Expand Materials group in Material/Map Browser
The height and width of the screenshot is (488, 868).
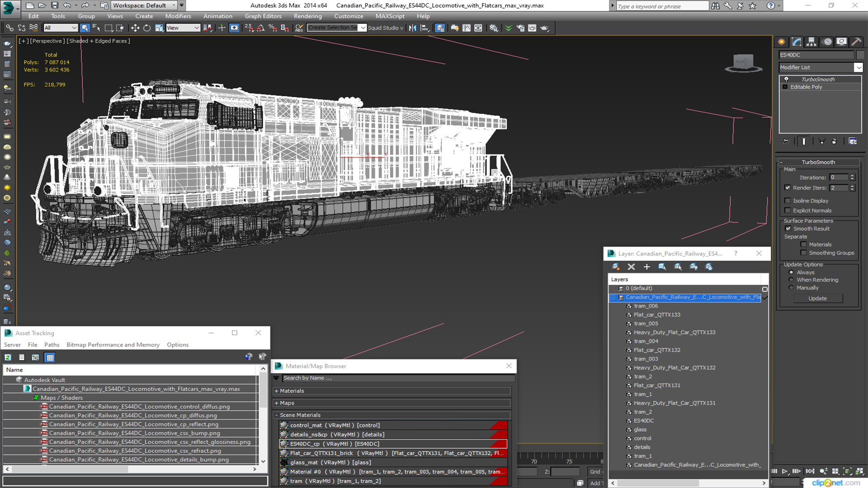point(276,391)
